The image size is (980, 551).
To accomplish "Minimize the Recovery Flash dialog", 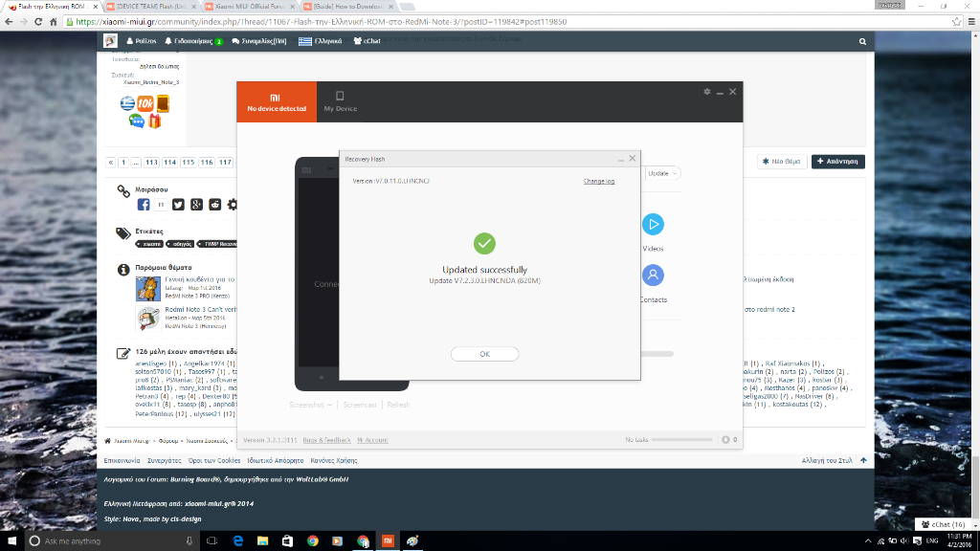I will (x=620, y=160).
